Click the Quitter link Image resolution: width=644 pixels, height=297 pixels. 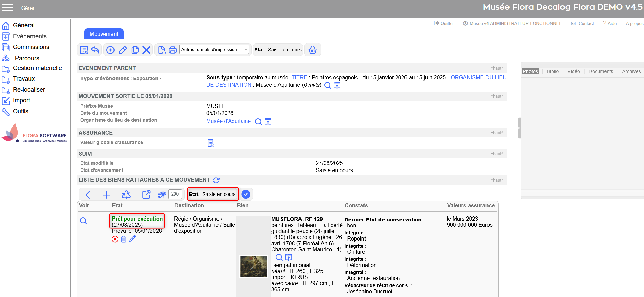pyautogui.click(x=444, y=23)
